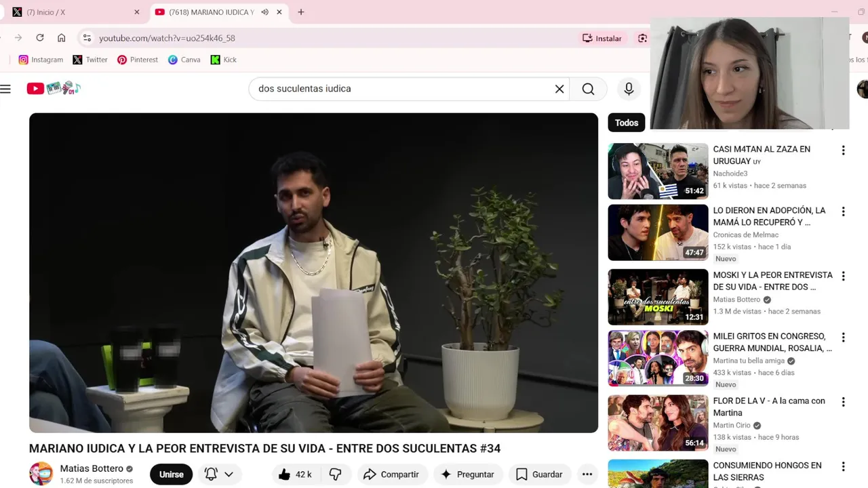The width and height of the screenshot is (868, 488).
Task: Reload the page in the browser
Action: [x=40, y=38]
